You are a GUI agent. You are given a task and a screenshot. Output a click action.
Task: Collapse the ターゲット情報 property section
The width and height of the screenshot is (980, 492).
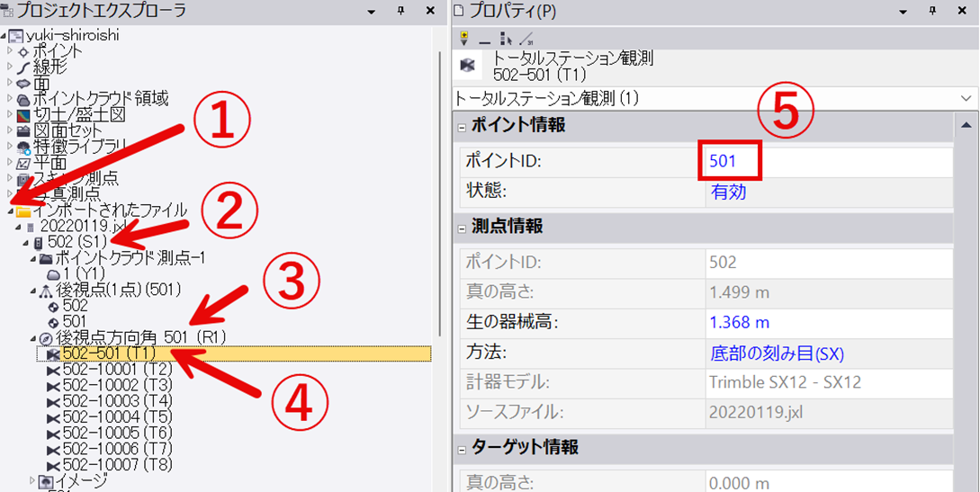tap(462, 449)
